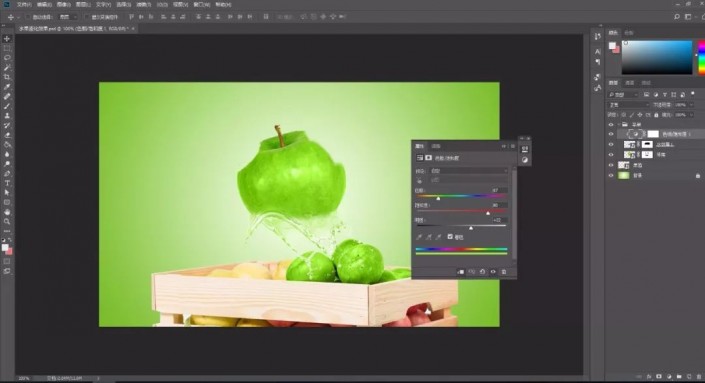Hide the green background layer
705x383 pixels.
(x=611, y=175)
